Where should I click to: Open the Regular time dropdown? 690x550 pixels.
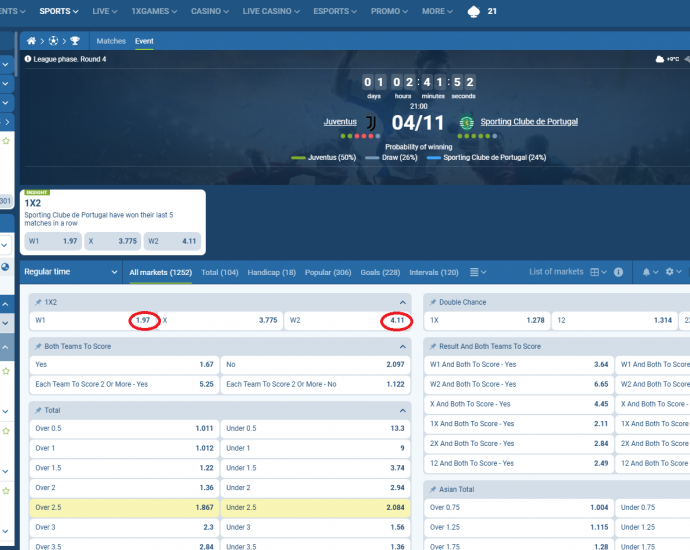click(71, 272)
